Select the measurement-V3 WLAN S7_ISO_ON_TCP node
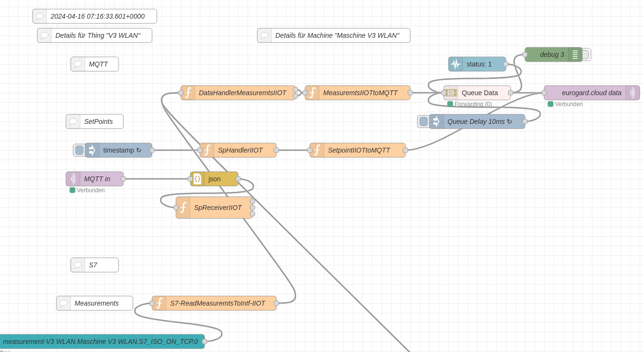Image resolution: width=644 pixels, height=352 pixels. click(x=100, y=341)
